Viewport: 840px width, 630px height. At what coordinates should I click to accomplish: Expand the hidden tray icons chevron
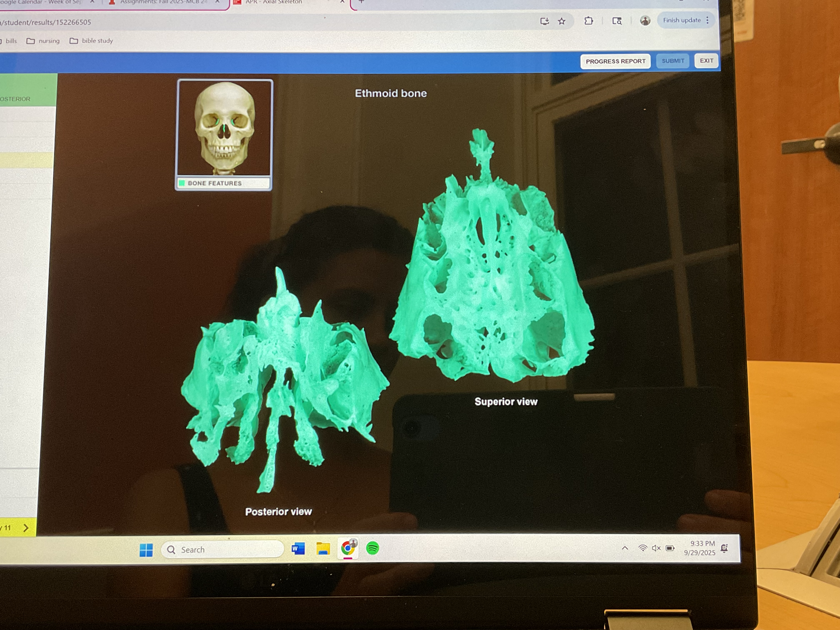625,548
